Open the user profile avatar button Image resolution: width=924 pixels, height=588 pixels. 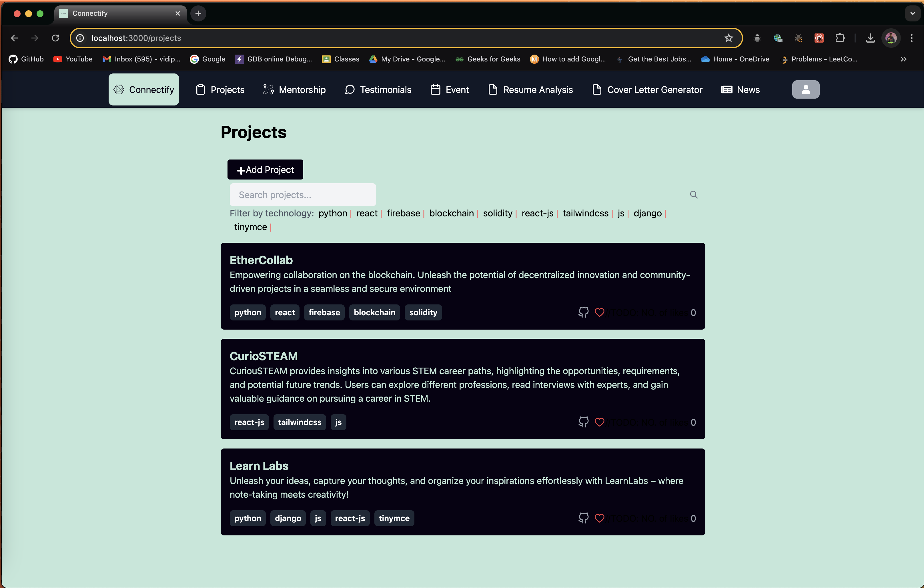coord(805,89)
